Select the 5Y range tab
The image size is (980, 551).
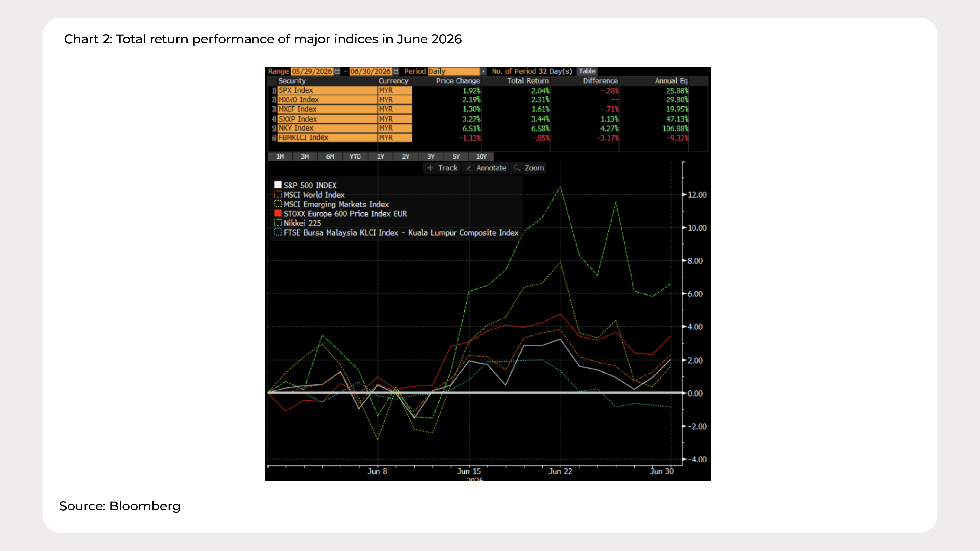tap(456, 157)
